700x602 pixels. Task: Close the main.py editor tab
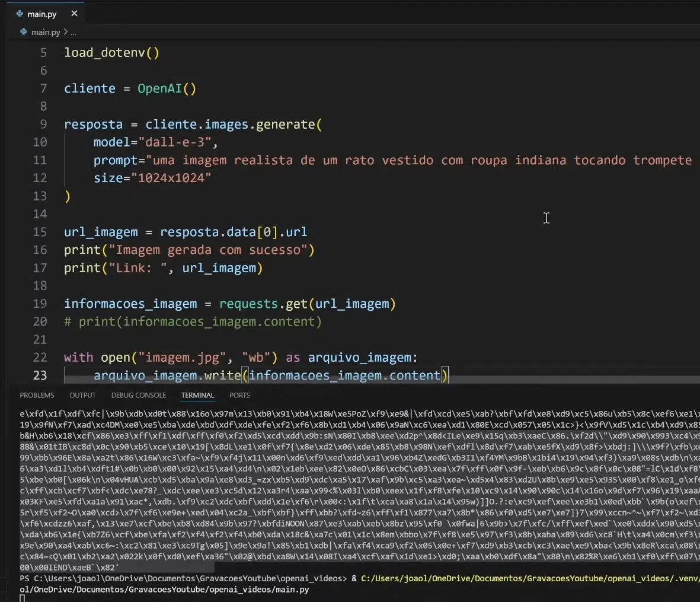[x=74, y=13]
